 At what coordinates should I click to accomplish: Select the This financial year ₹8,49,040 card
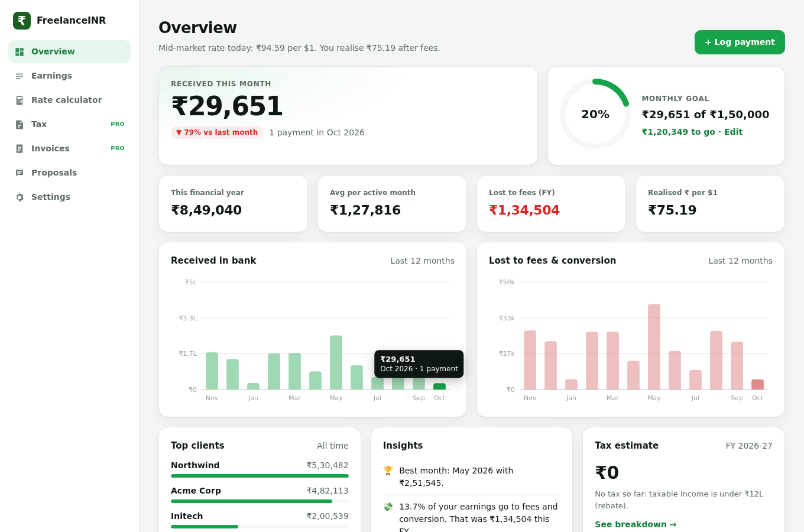coord(233,203)
